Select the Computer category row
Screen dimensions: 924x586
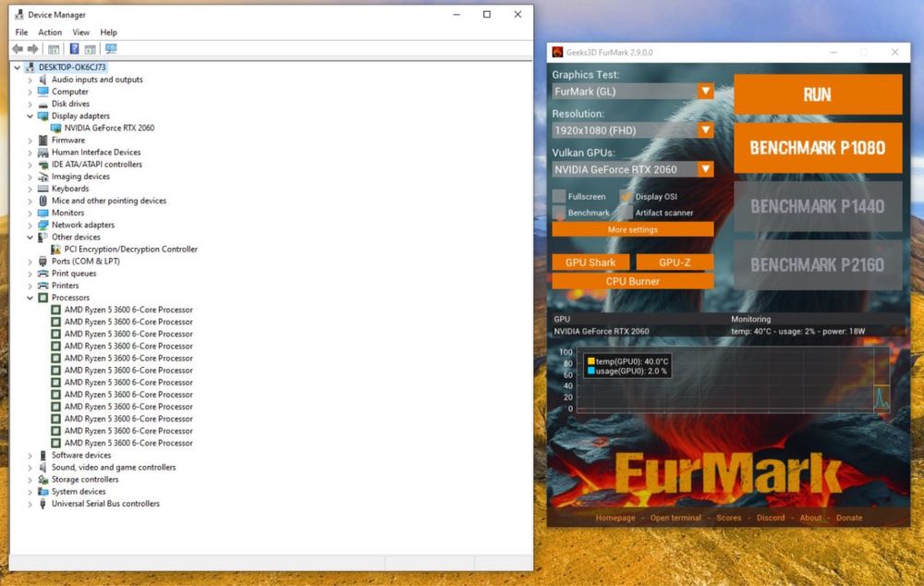[70, 92]
